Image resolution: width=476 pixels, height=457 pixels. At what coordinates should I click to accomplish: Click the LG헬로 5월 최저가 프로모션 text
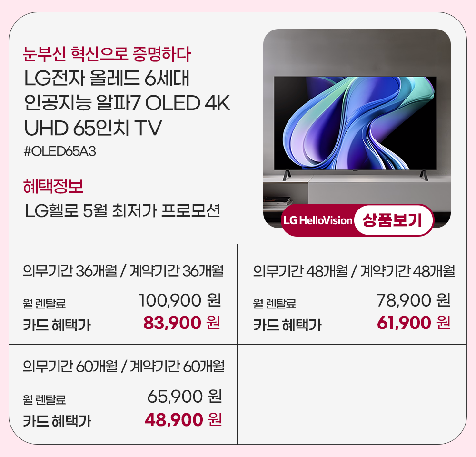tap(122, 210)
